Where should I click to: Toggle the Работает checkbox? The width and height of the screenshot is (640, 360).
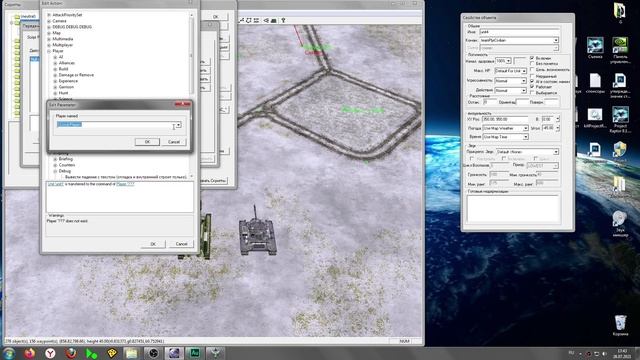532,87
